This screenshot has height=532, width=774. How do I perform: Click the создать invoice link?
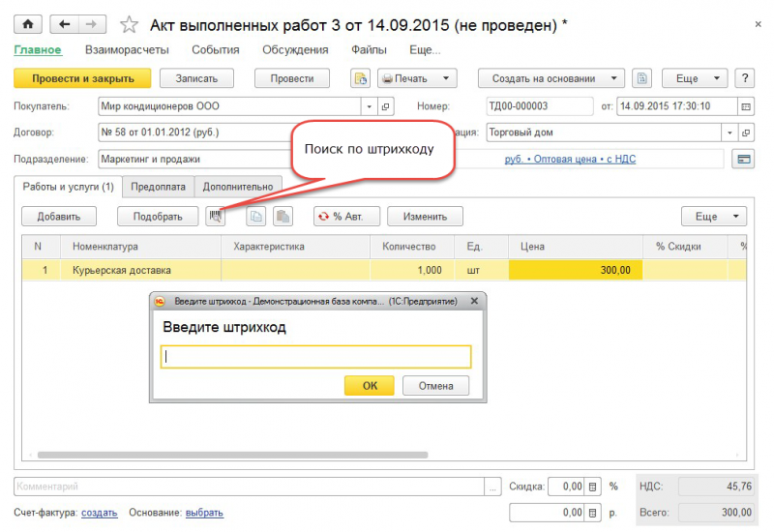(x=99, y=513)
